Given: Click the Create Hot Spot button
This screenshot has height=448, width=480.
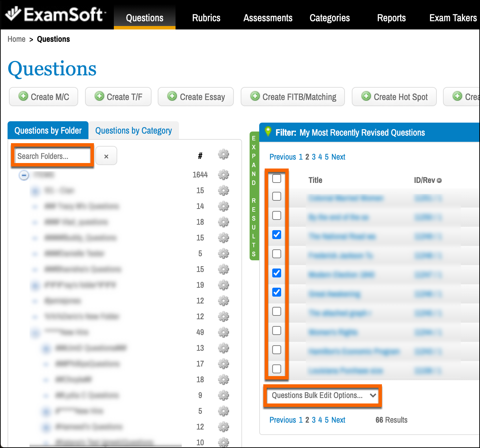Looking at the screenshot, I should click(x=394, y=97).
